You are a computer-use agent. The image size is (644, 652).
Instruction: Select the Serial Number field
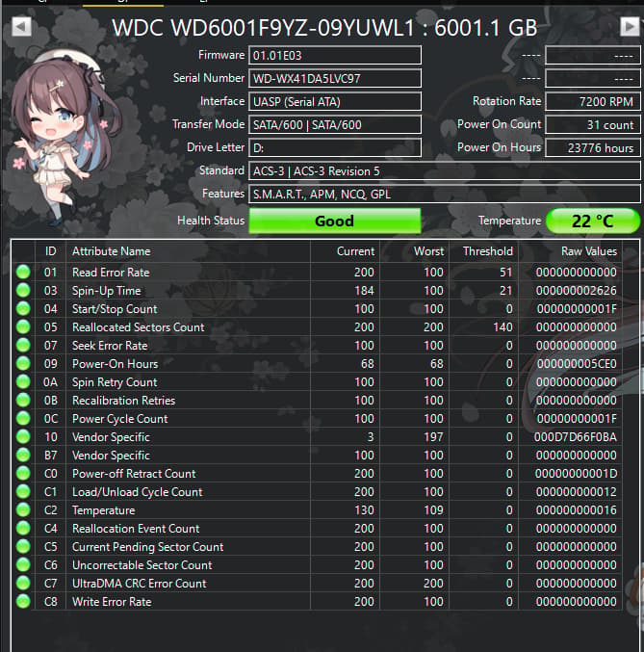click(335, 79)
